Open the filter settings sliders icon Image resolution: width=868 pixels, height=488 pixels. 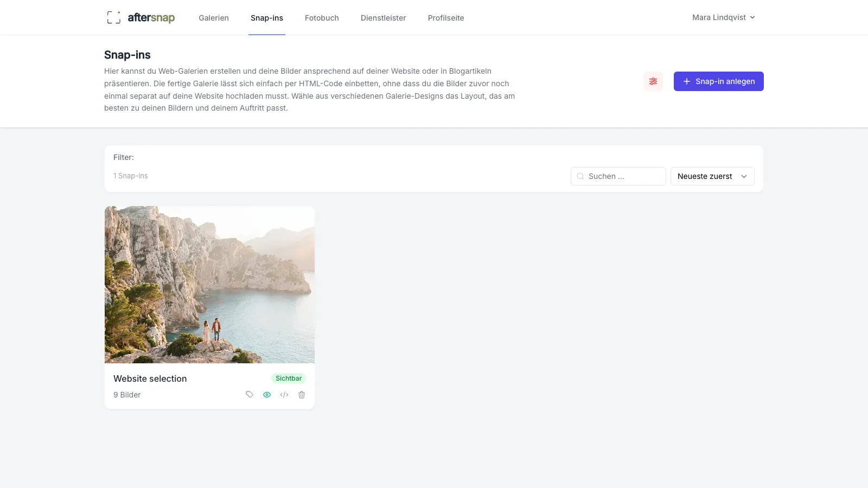(653, 81)
